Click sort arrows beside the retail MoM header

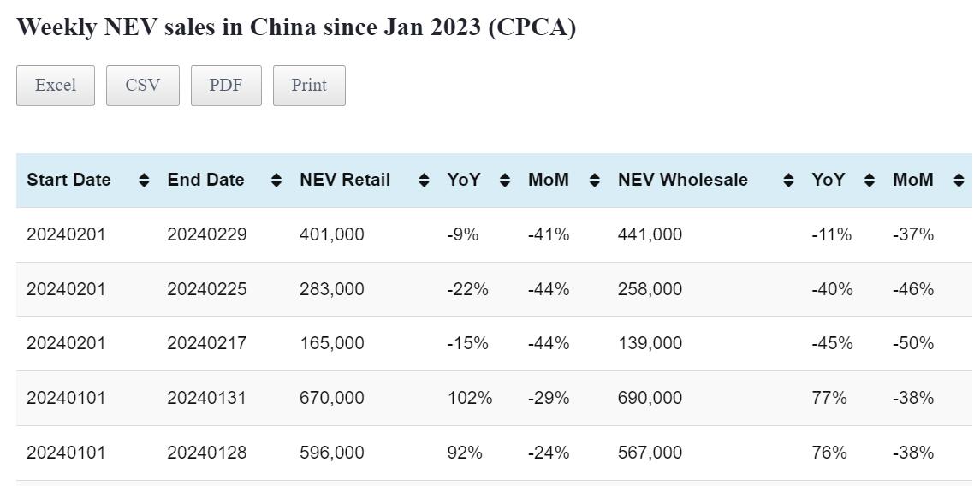tap(595, 181)
